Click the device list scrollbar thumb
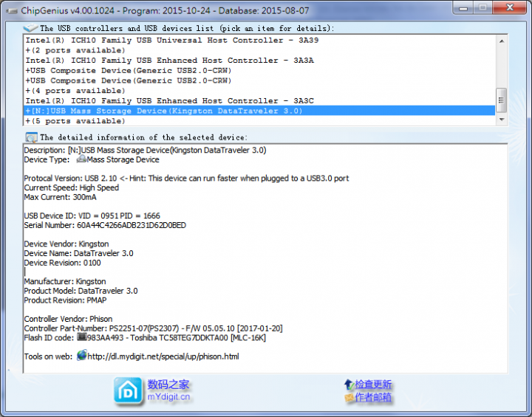Screen dimensions: 532x417 (501, 100)
